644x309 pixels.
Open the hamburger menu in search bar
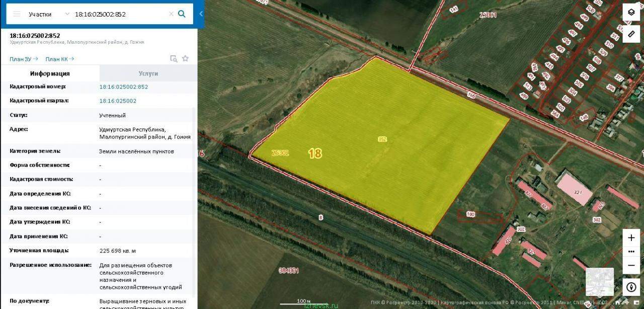[x=17, y=14]
